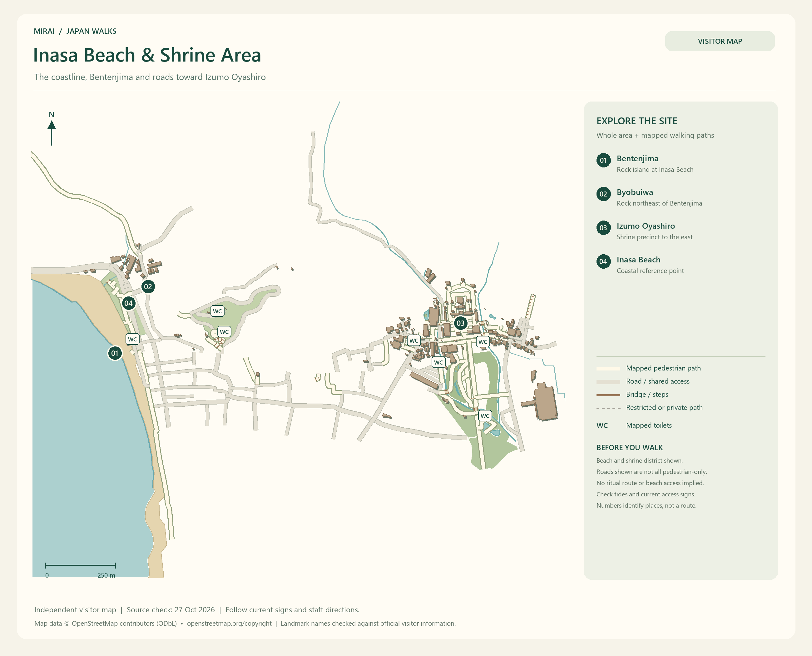Click the Inasa Beach legend title

(639, 260)
